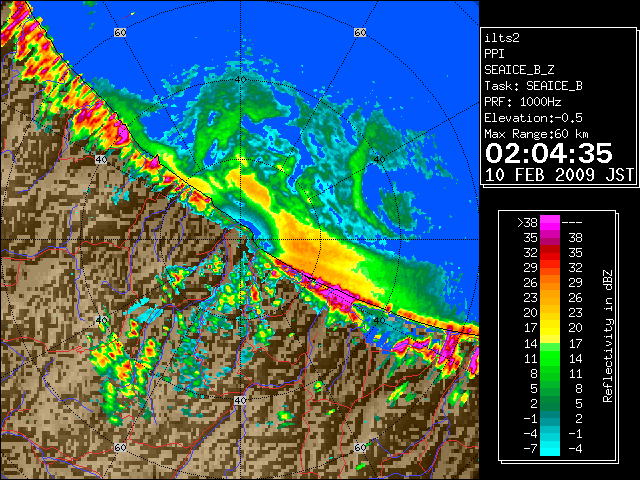Click the "60" range label in the lower-right of the map
The width and height of the screenshot is (640, 480).
(360, 447)
